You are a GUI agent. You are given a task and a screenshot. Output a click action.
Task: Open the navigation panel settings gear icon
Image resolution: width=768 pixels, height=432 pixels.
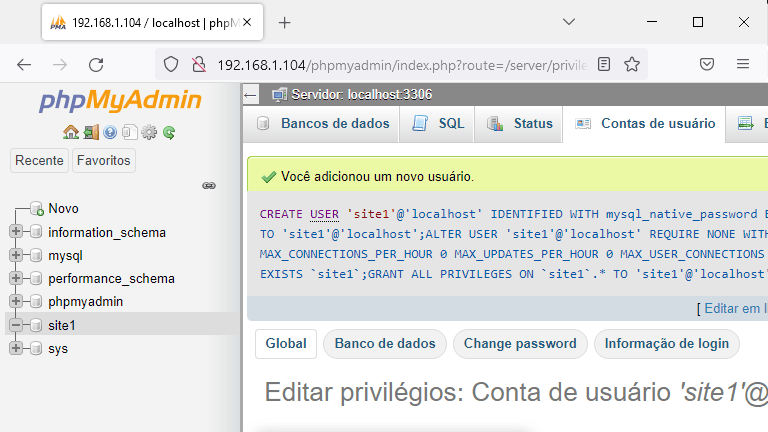(x=149, y=132)
